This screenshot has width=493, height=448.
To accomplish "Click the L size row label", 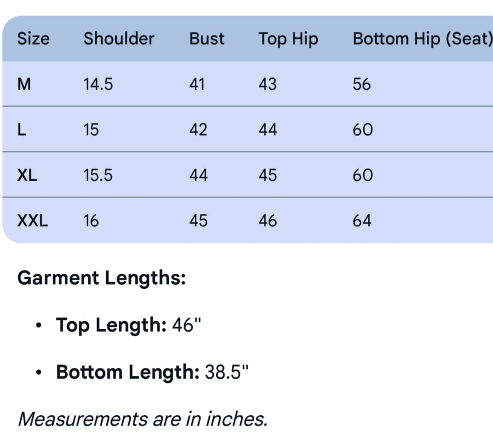I will [22, 130].
